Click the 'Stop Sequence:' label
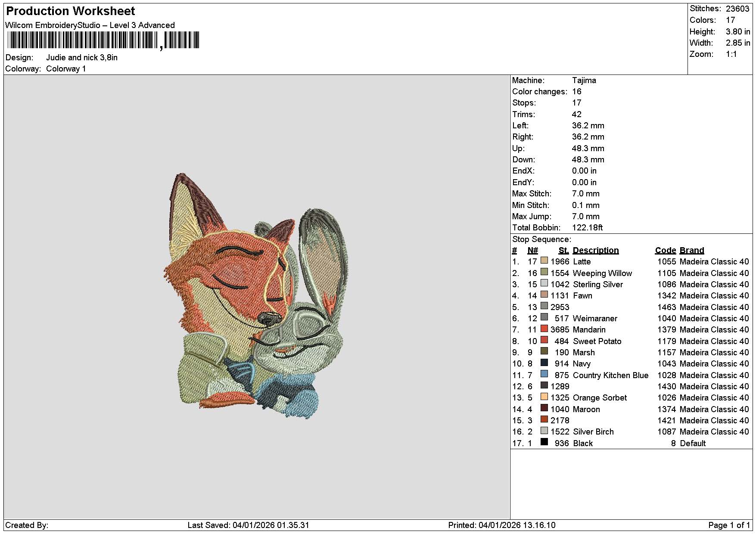Viewport: 756px width, 534px height. [541, 239]
